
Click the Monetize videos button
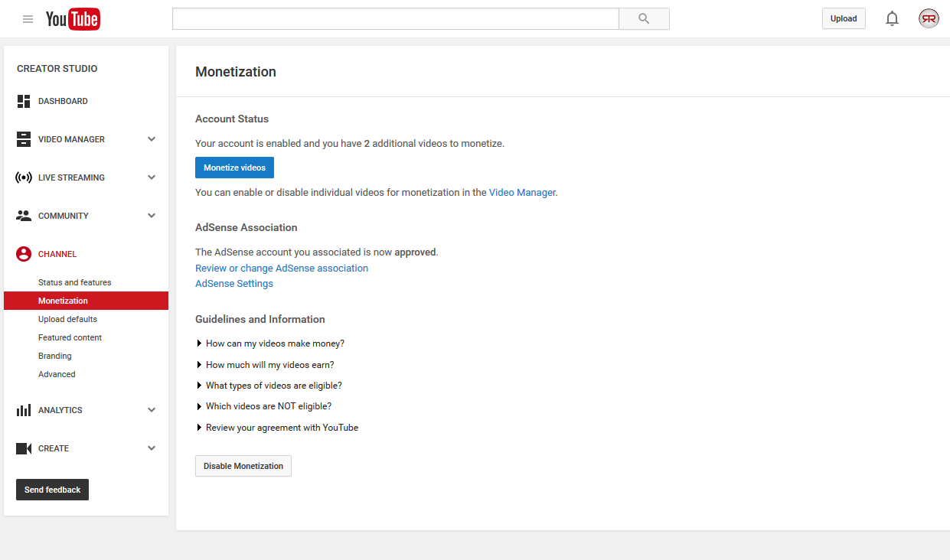pyautogui.click(x=234, y=168)
